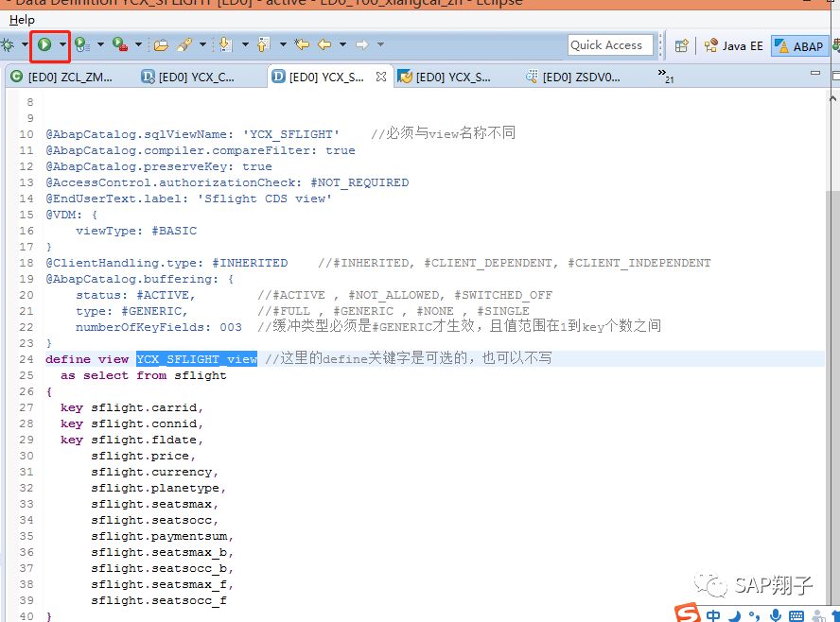840x622 pixels.
Task: Click the Run External Tools icon
Action: [120, 44]
